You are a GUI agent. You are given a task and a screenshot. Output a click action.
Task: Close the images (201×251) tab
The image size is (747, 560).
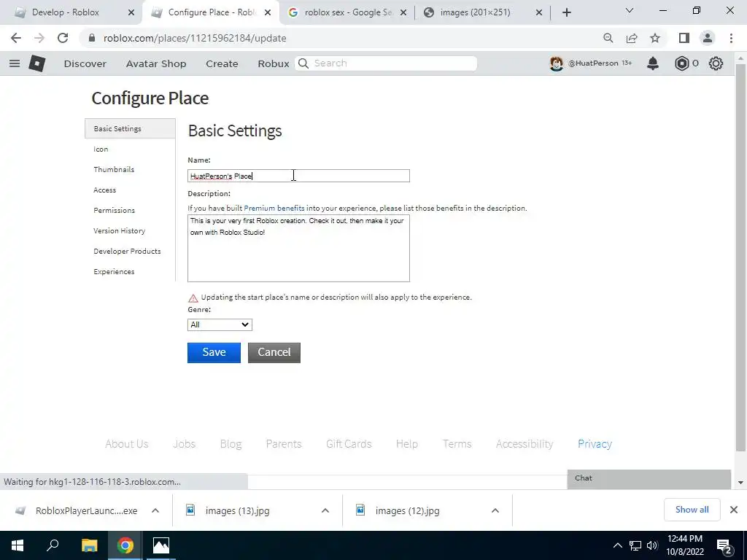coord(539,13)
